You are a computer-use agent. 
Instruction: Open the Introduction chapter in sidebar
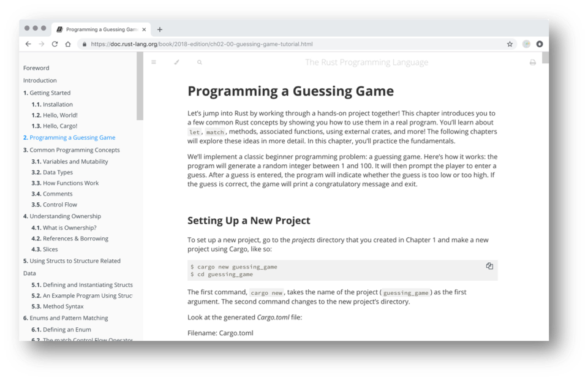pyautogui.click(x=40, y=80)
